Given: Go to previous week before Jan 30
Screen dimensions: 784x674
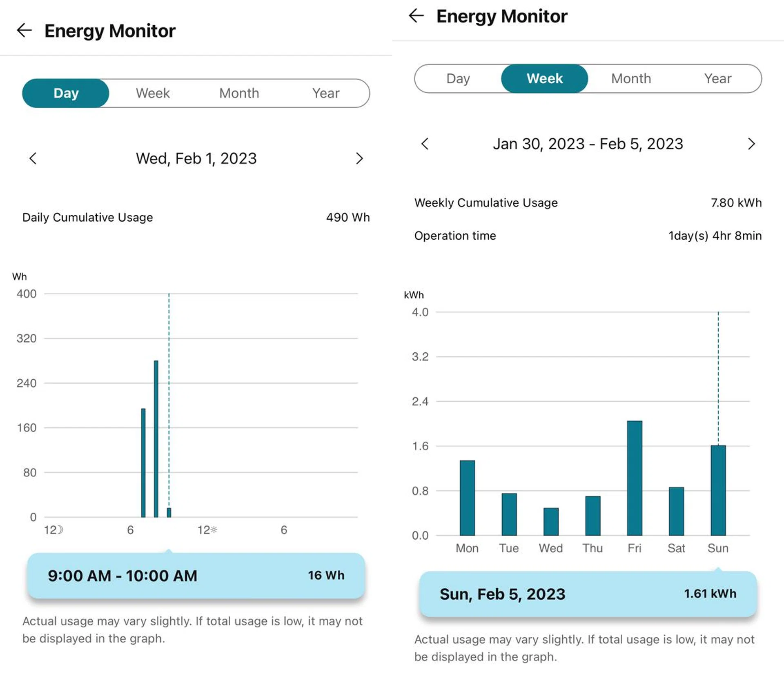Looking at the screenshot, I should (425, 144).
